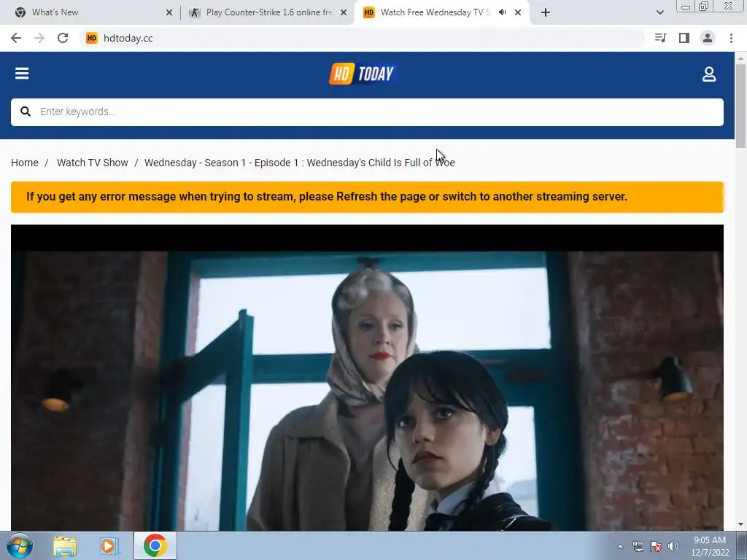Open the network tray icon
Screen dimensions: 747x560
pos(638,546)
